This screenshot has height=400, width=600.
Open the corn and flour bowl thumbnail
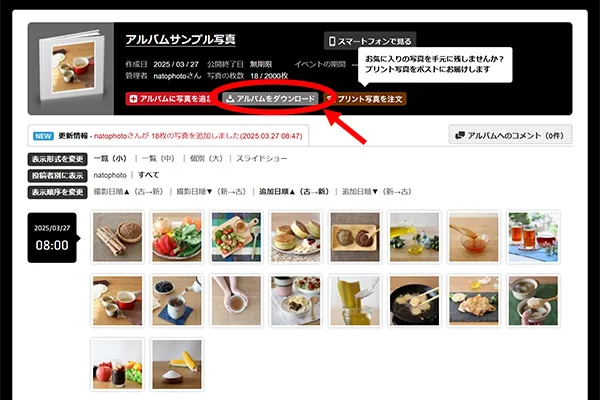click(x=177, y=364)
